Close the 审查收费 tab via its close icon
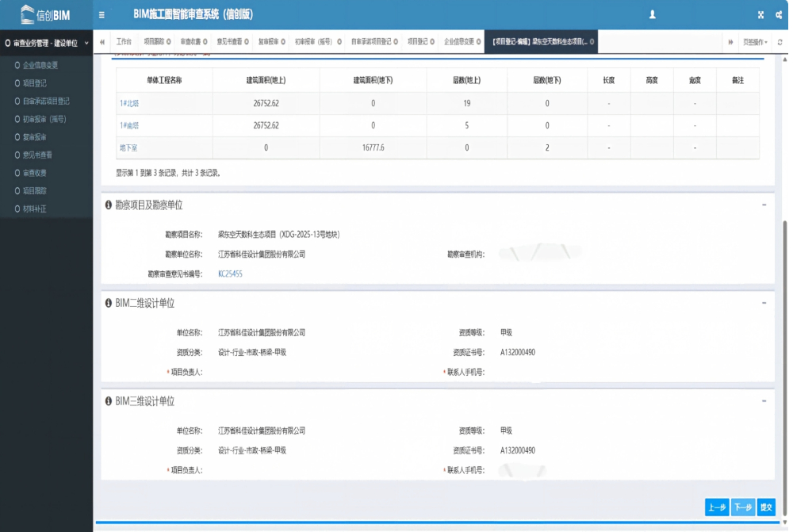Viewport: 793px width, 532px height. [x=205, y=41]
